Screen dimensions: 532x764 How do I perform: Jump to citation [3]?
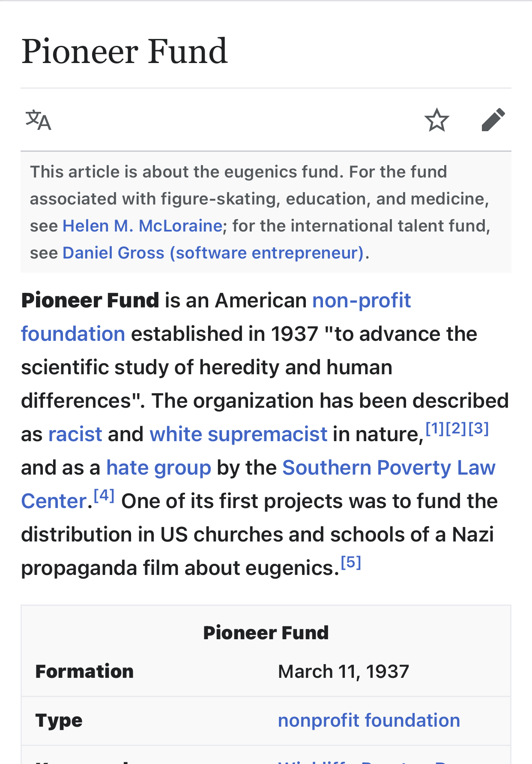tap(478, 428)
